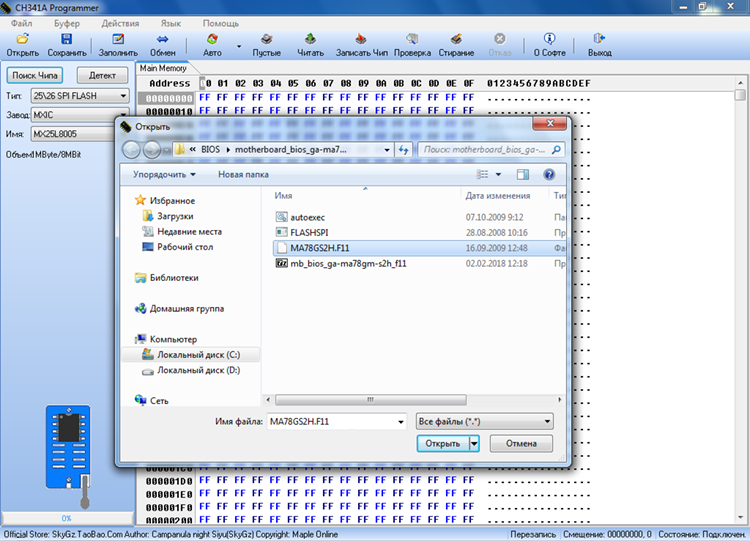The width and height of the screenshot is (750, 541).
Task: Click the Выход exit icon
Action: [x=599, y=39]
